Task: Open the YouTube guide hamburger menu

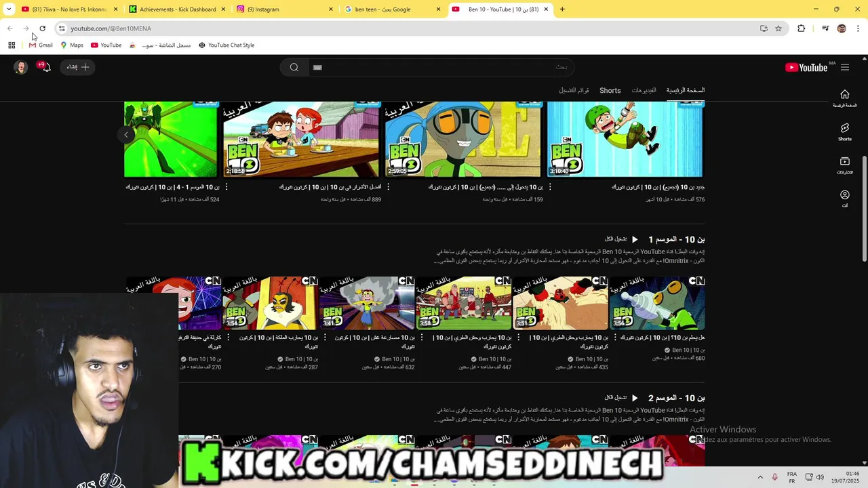Action: 845,67
